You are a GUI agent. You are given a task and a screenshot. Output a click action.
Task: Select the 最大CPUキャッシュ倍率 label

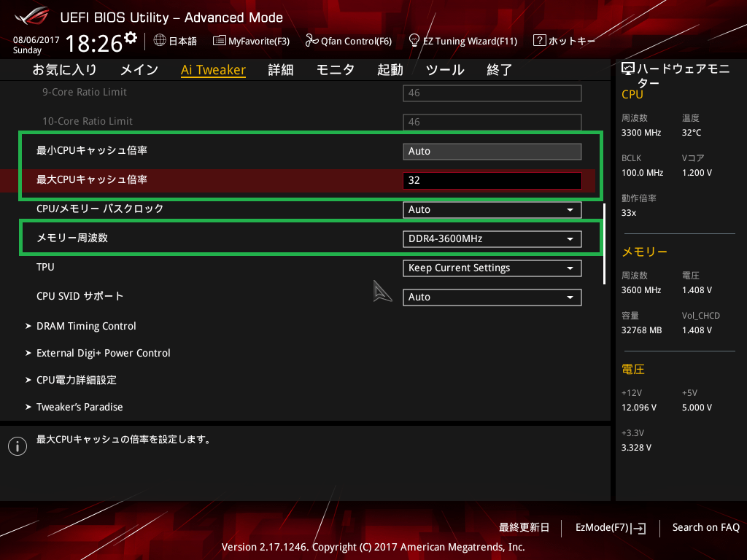(92, 179)
